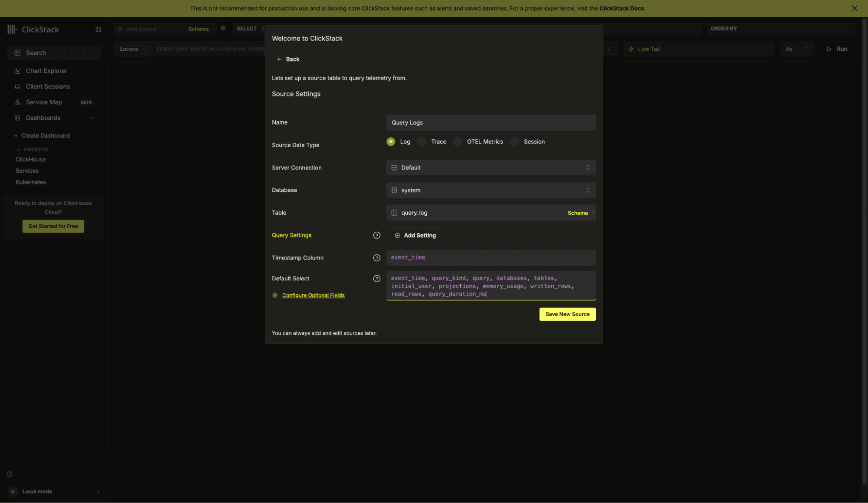Viewport: 868px width, 503px height.
Task: Click the Default Select help icon
Action: point(376,279)
